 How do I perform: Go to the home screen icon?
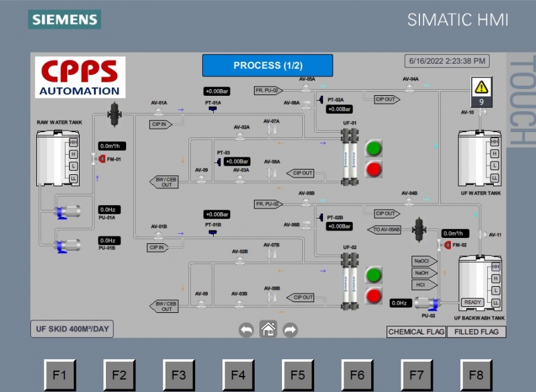(268, 329)
